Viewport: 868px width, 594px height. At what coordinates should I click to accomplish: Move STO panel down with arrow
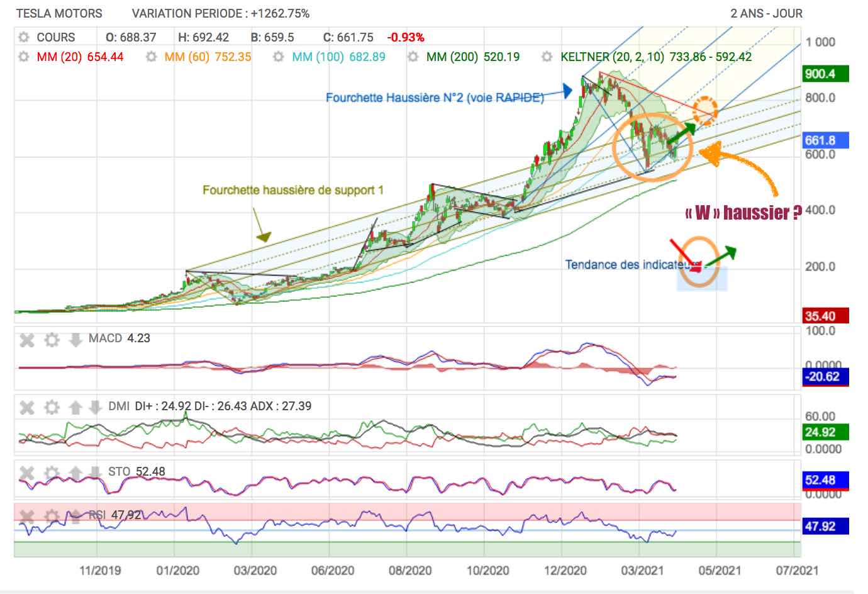click(x=94, y=473)
